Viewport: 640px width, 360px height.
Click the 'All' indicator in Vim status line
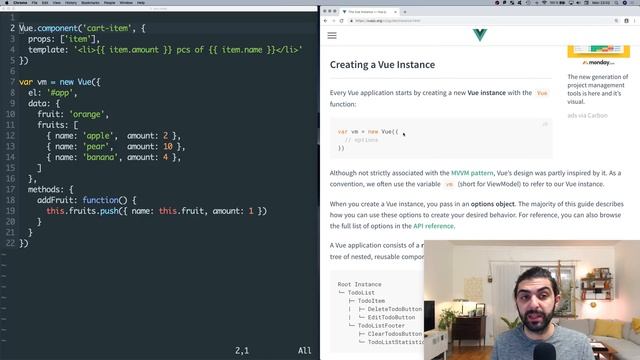(x=304, y=351)
